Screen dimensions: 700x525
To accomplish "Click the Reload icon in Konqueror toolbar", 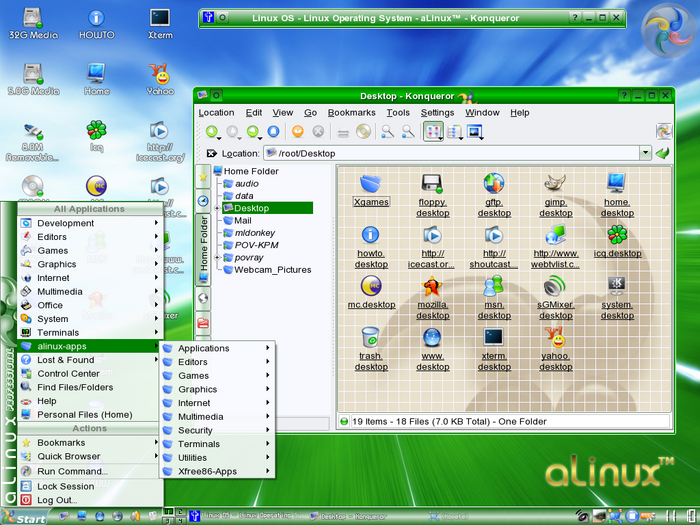I will [x=298, y=131].
